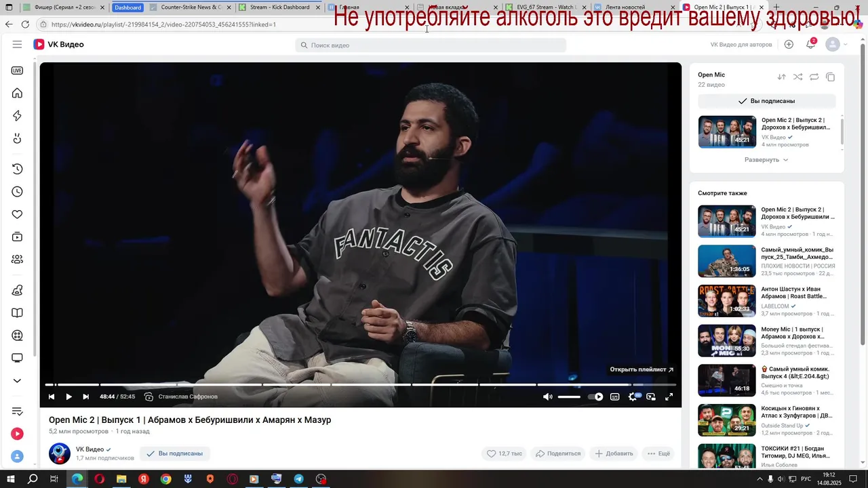
Task: Click the Добавить button
Action: pos(614,453)
